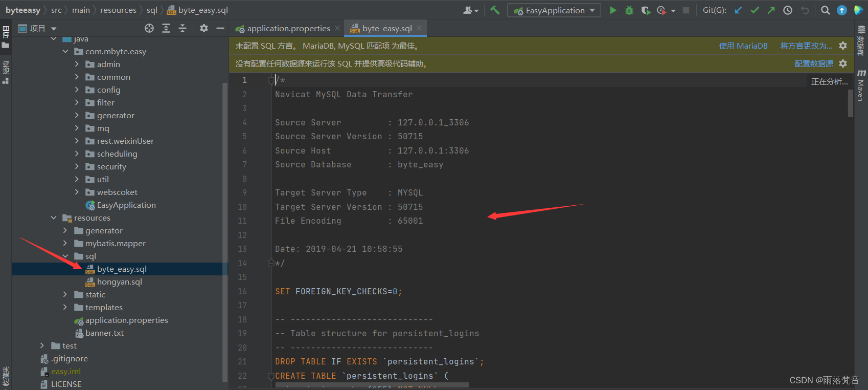Image resolution: width=868 pixels, height=390 pixels.
Task: Click the disabled stop icon
Action: click(686, 10)
